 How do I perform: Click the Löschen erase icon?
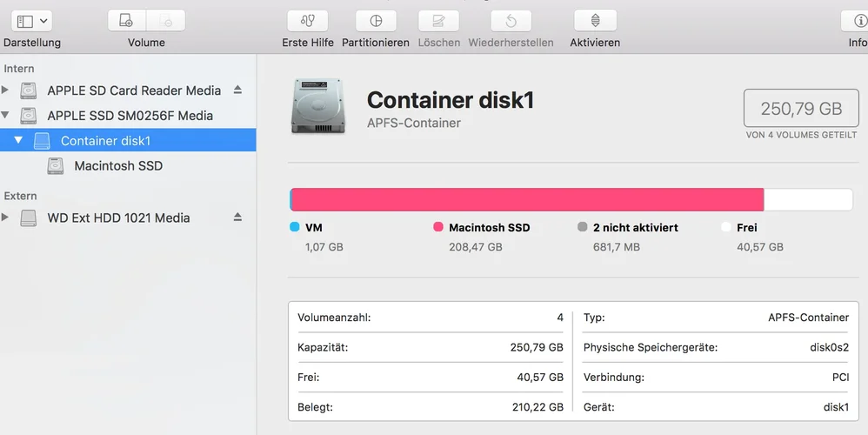click(x=438, y=21)
